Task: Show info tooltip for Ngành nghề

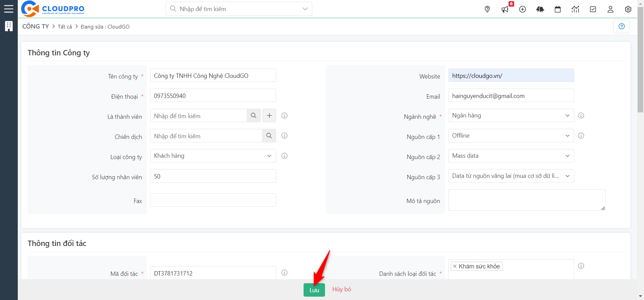Action: point(581,115)
